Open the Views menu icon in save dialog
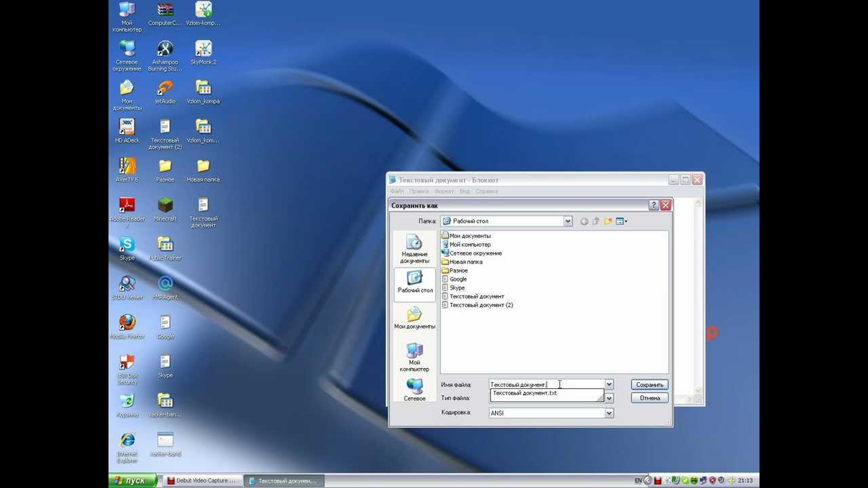 point(621,221)
